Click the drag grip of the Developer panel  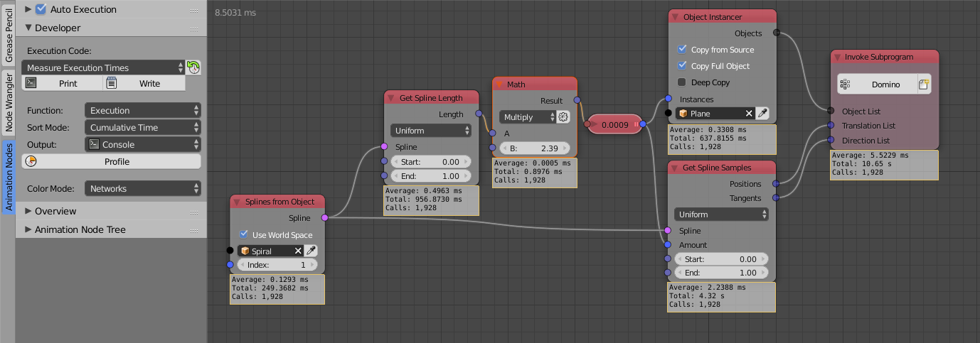194,28
